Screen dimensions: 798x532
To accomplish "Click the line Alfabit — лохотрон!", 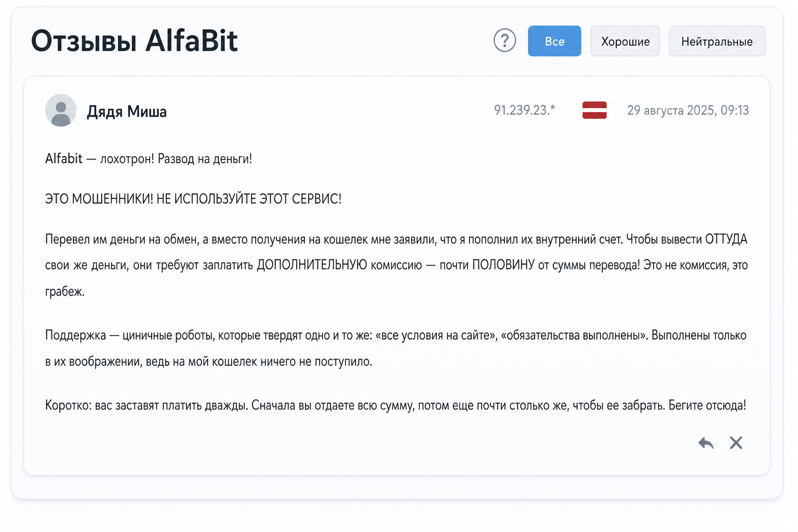I will point(149,158).
